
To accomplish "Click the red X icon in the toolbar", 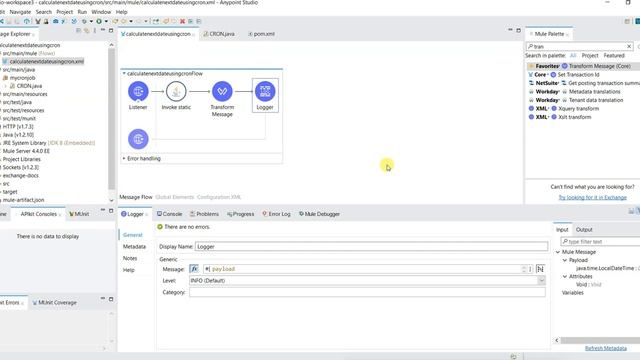I will point(182,21).
